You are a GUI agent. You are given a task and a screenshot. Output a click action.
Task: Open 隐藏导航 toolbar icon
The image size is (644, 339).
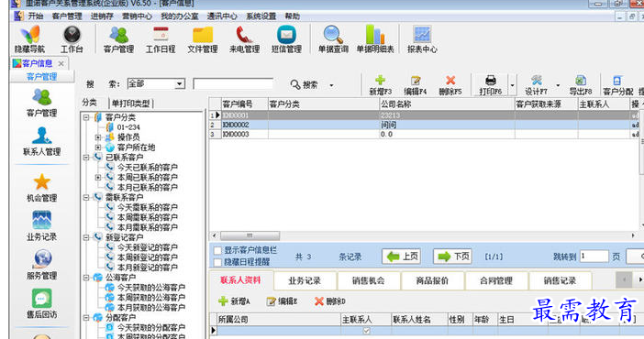click(29, 39)
